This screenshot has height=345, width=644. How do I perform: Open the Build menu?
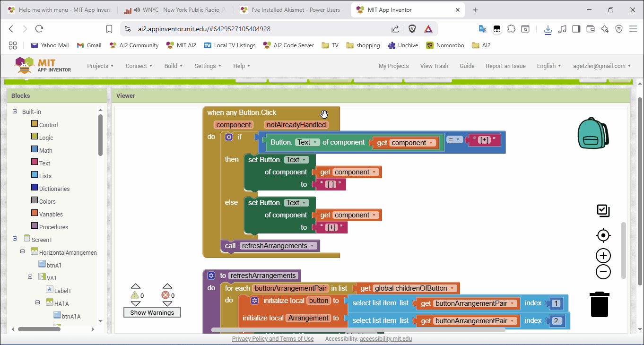pos(173,66)
